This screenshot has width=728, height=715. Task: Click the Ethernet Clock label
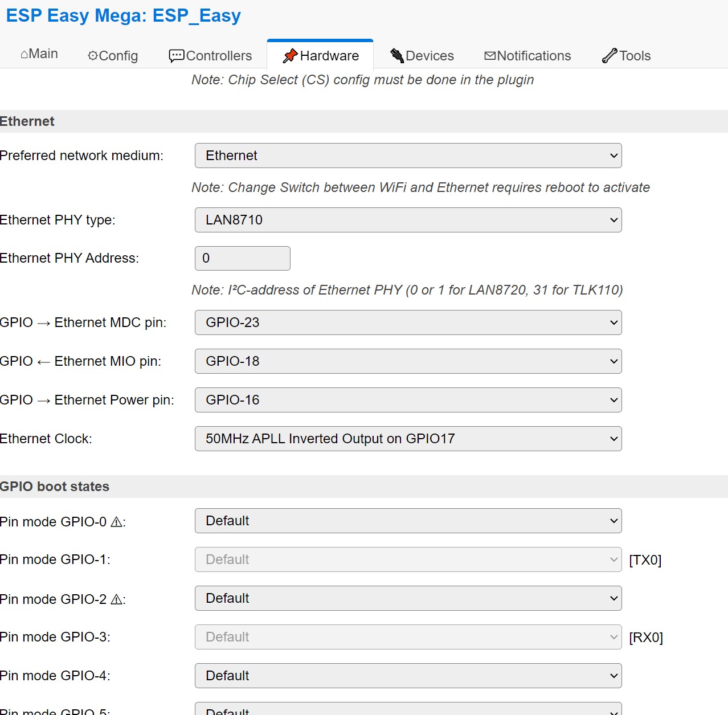pyautogui.click(x=46, y=439)
